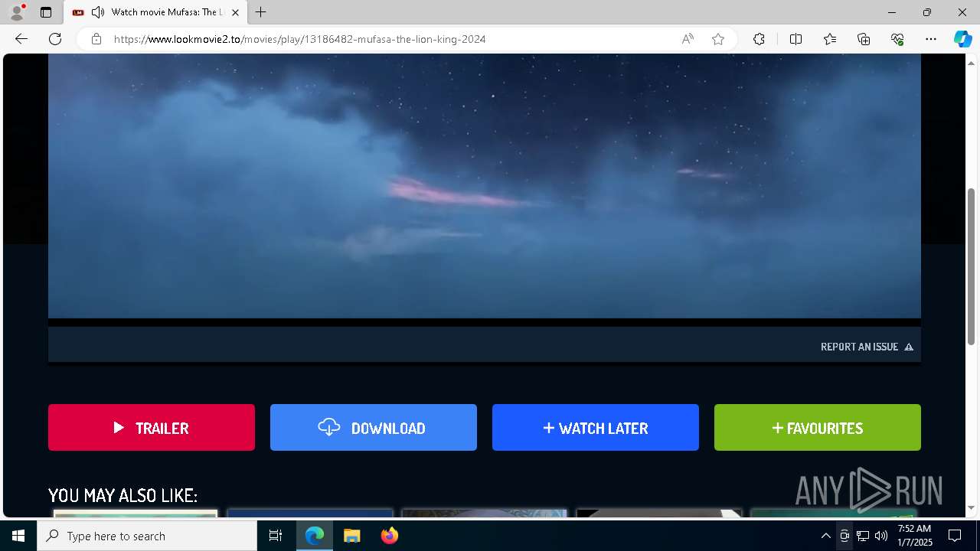Open File Explorer from taskbar

[x=351, y=536]
